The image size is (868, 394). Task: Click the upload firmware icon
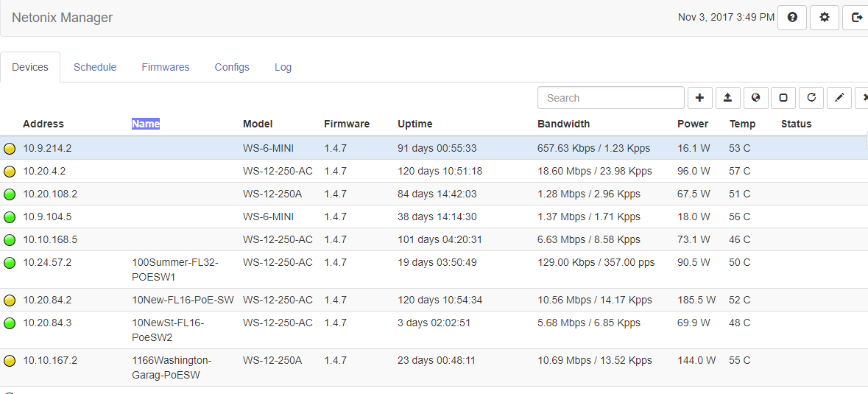pos(727,97)
